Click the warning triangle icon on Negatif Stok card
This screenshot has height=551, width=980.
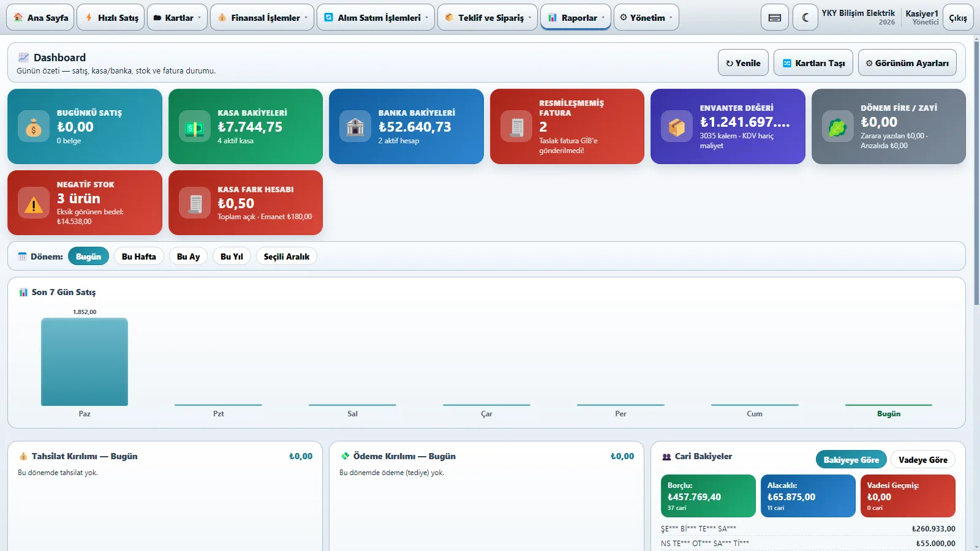(x=34, y=203)
